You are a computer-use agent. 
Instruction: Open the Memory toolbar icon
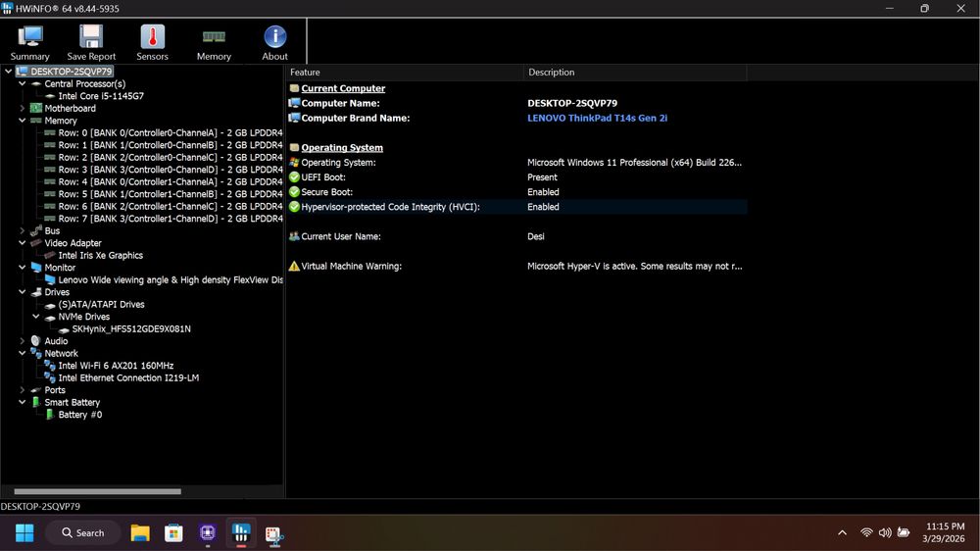pos(214,37)
